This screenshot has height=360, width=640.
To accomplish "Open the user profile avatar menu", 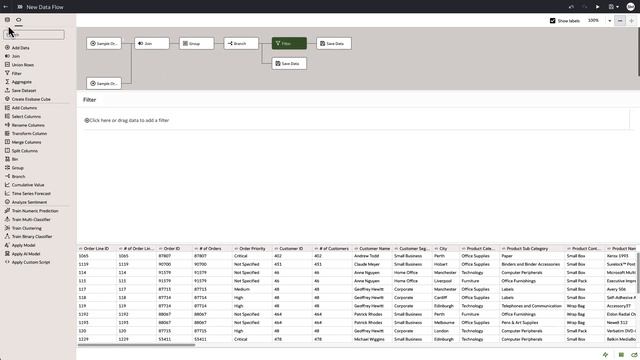I will [x=631, y=7].
